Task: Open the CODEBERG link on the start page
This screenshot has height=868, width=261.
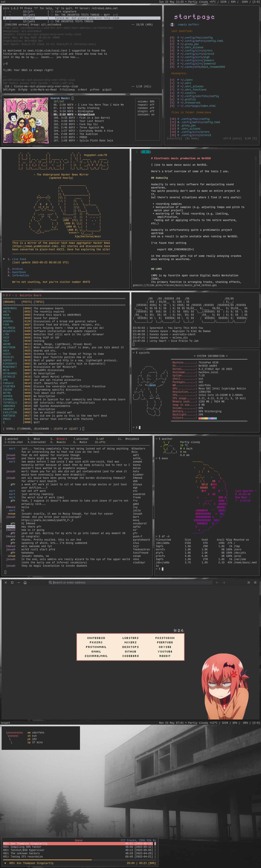Action: coord(130,656)
